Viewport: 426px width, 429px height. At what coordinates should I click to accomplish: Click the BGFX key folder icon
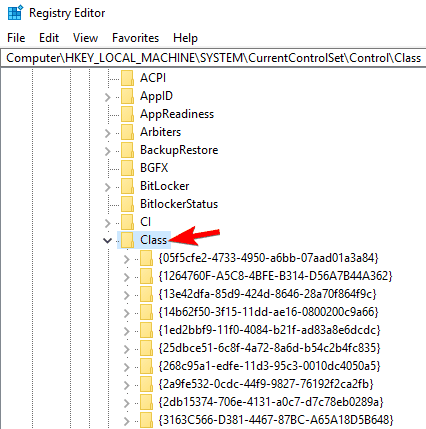click(128, 168)
